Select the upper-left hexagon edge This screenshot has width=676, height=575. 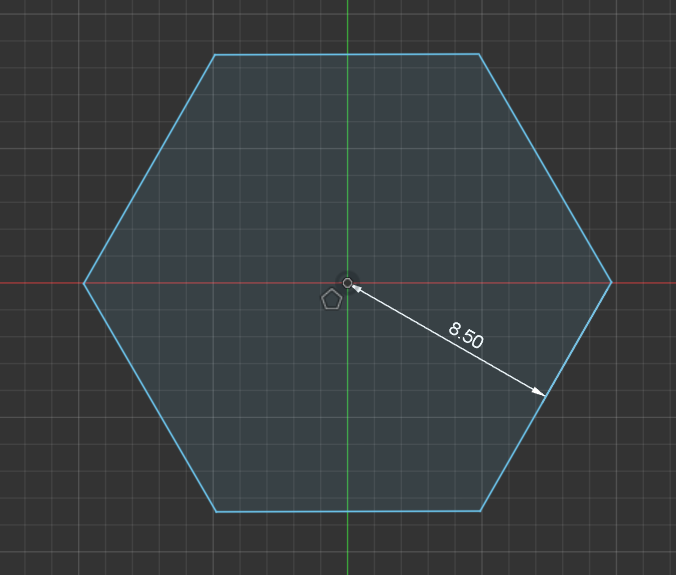tap(149, 169)
